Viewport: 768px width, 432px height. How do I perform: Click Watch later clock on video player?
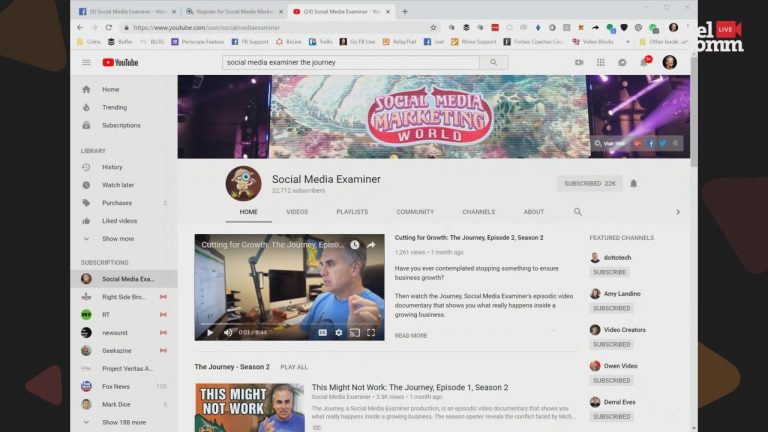[355, 244]
